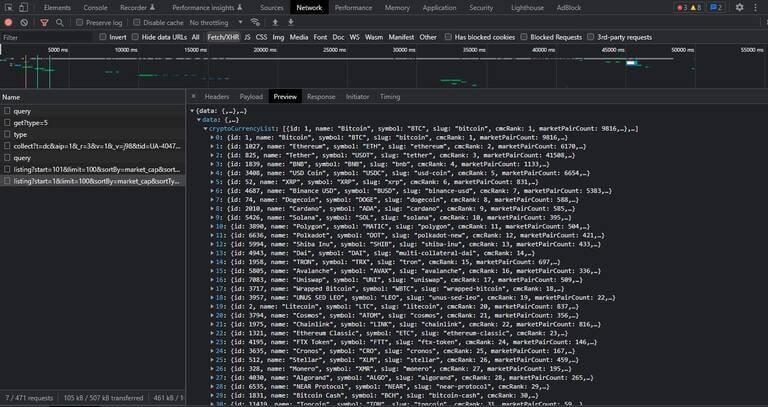Expand the Bitcoin entry index 0
This screenshot has height=407, width=768.
point(212,138)
